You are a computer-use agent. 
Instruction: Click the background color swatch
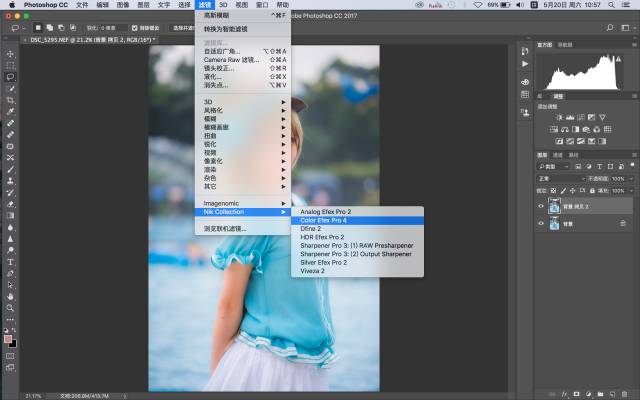(x=13, y=344)
